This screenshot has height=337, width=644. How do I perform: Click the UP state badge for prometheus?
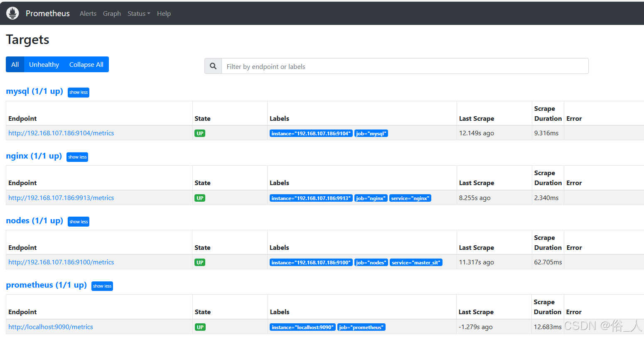(x=200, y=327)
